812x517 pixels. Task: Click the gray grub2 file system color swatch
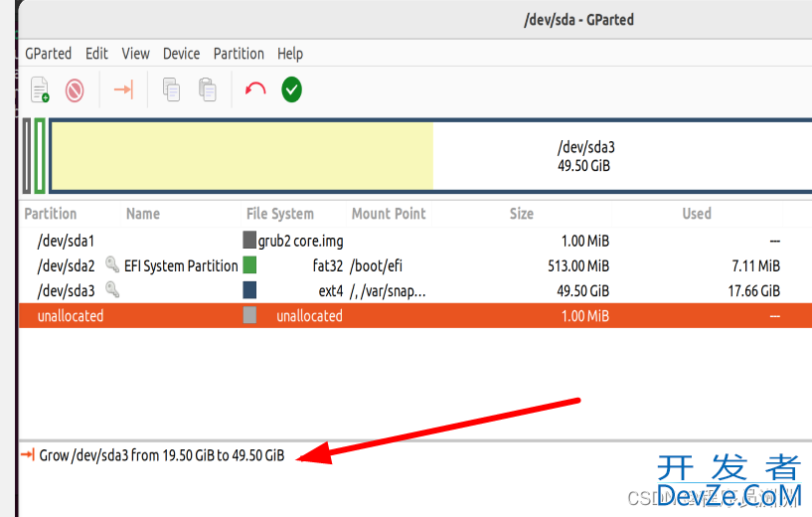249,240
